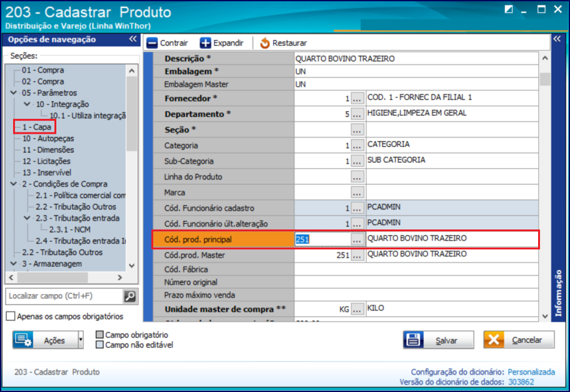
Task: Open lookup for Cód.prod. Master
Action: [x=357, y=255]
